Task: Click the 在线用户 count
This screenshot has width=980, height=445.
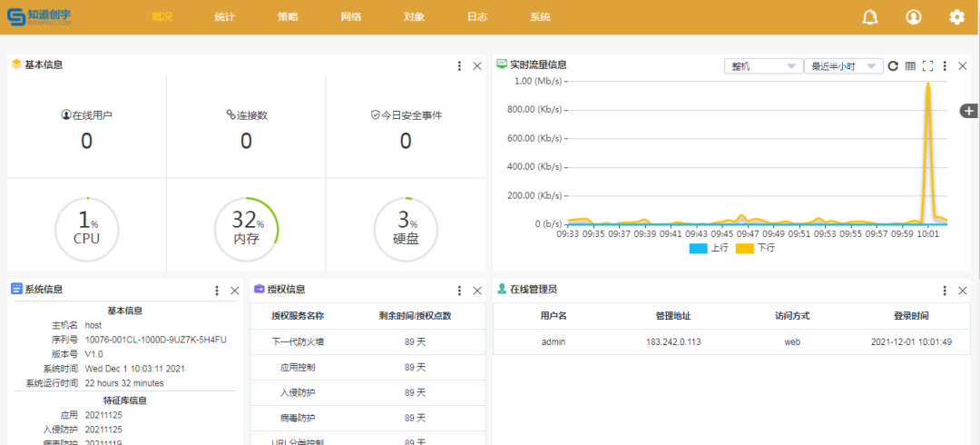Action: (86, 141)
